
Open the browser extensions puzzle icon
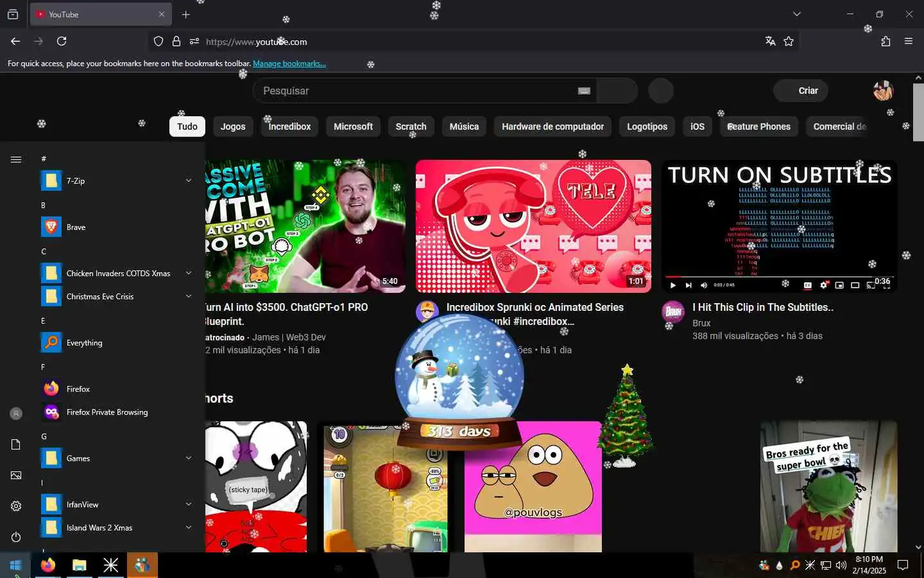(886, 41)
